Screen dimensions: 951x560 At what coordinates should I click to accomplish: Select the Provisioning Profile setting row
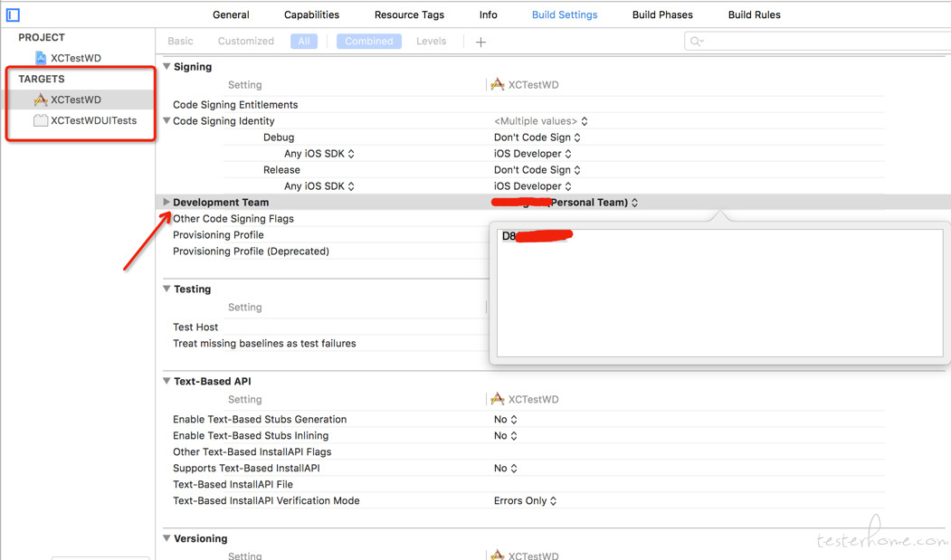tap(218, 235)
